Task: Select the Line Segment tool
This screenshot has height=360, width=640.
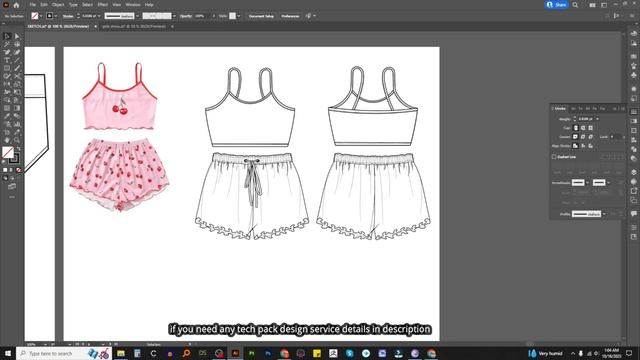Action: click(x=17, y=60)
